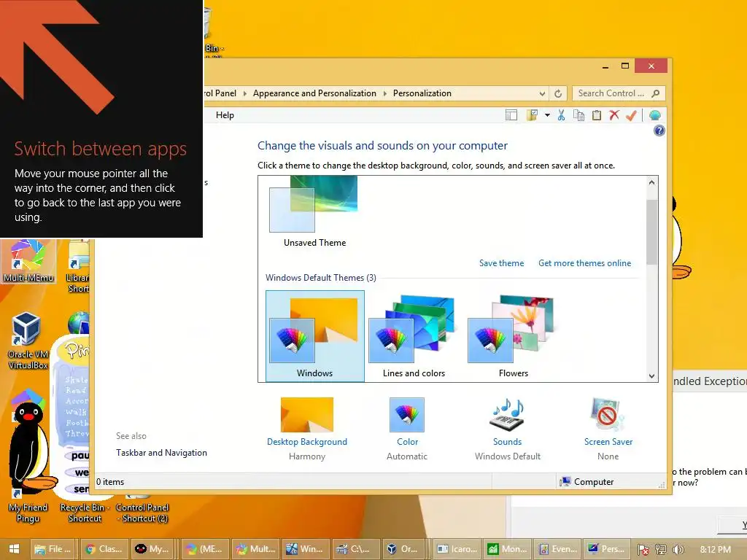747x560 pixels.
Task: Select the Windows default theme
Action: click(x=315, y=336)
